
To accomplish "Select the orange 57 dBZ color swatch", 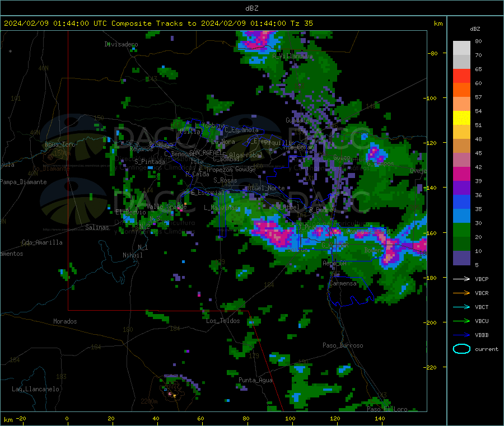I will point(461,90).
